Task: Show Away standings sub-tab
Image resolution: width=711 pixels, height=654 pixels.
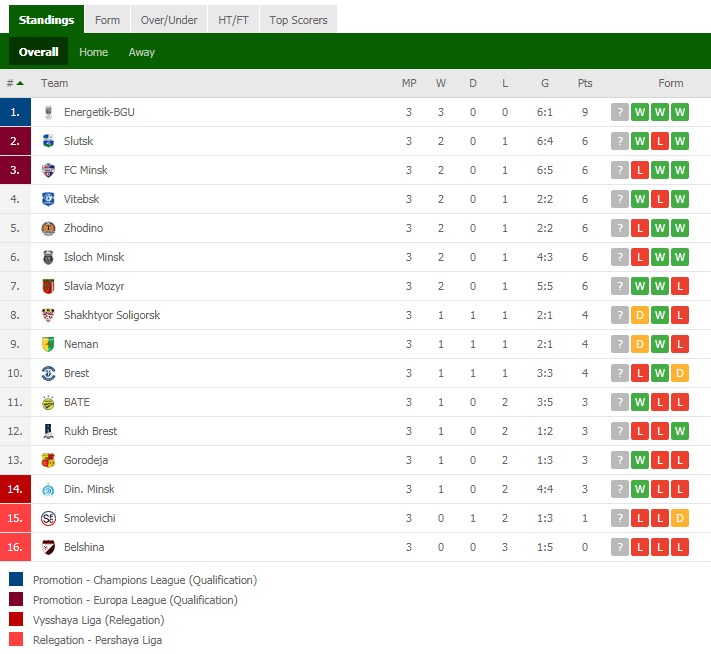Action: (x=142, y=52)
